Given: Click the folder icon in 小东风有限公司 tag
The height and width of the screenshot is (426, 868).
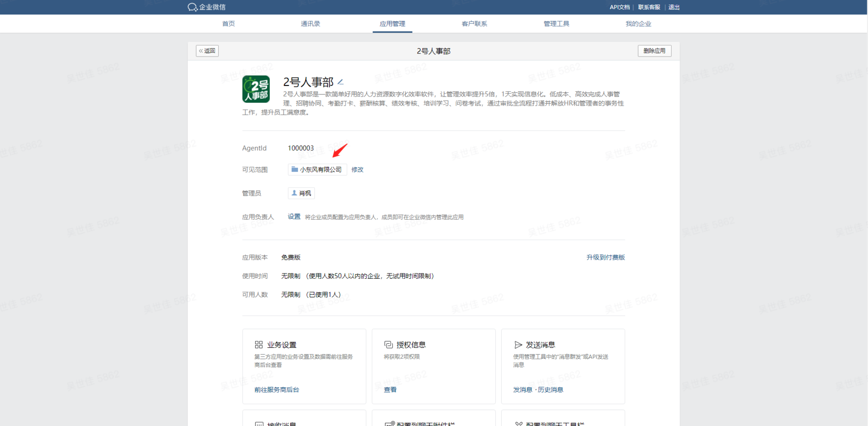Looking at the screenshot, I should 294,169.
